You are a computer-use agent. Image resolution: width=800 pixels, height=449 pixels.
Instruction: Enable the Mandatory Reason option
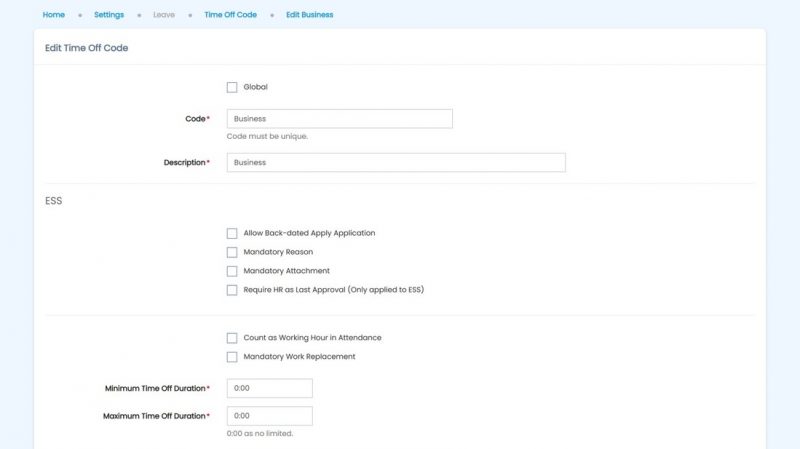pos(232,252)
